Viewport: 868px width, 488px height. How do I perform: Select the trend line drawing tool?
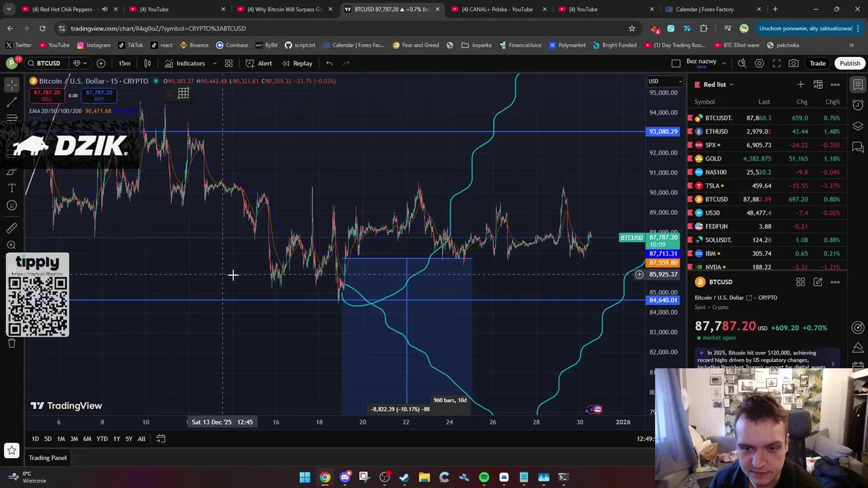12,102
